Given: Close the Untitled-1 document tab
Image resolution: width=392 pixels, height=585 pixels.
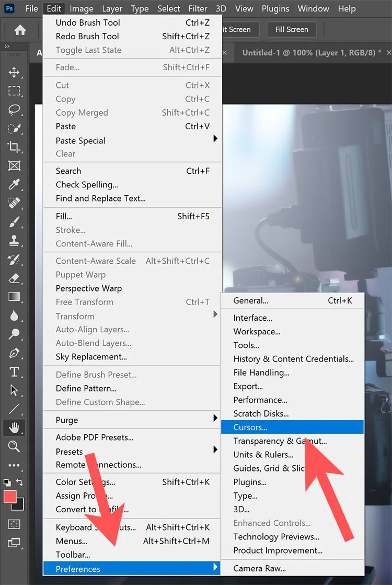Looking at the screenshot, I should [388, 53].
